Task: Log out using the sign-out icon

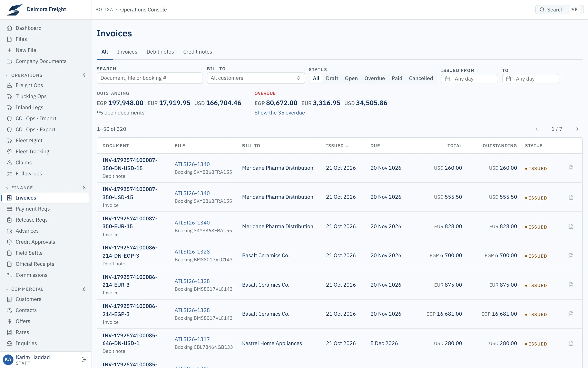Action: click(84, 360)
